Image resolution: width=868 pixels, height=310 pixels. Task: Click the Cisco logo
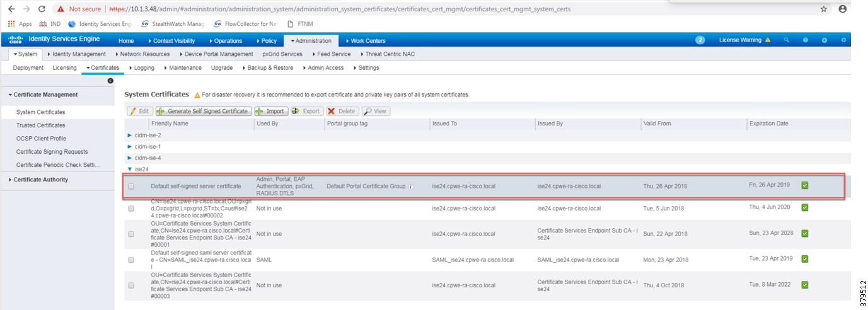tap(15, 40)
